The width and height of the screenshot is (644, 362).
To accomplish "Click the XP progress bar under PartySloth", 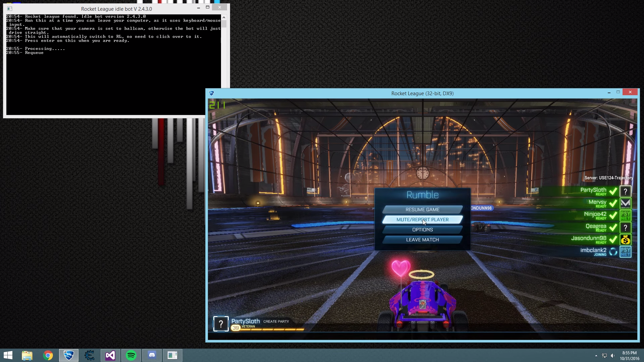I will 272,329.
